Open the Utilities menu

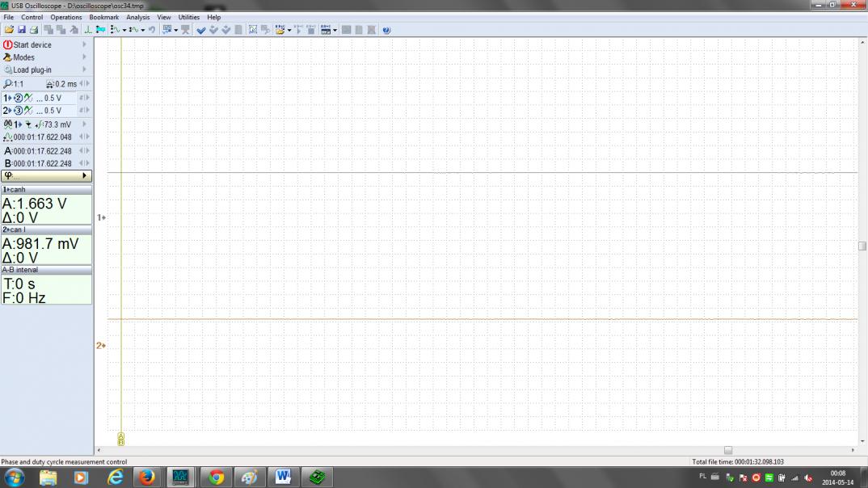pos(189,17)
